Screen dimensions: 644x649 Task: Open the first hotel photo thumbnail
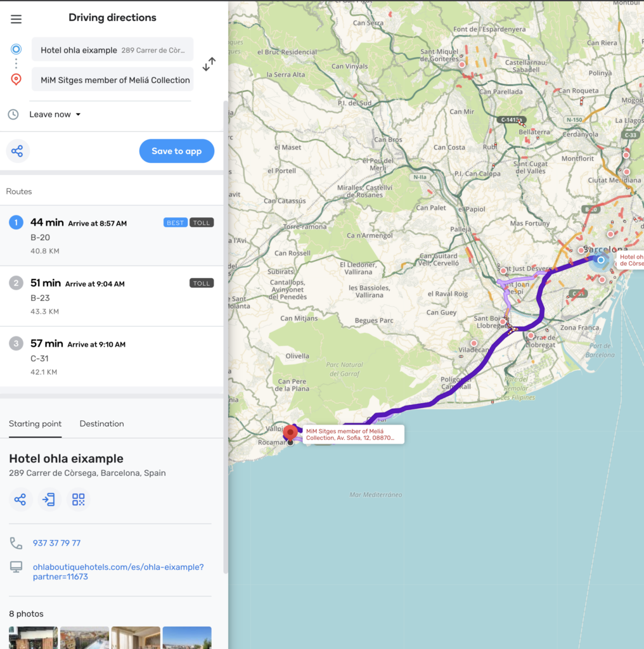(33, 638)
